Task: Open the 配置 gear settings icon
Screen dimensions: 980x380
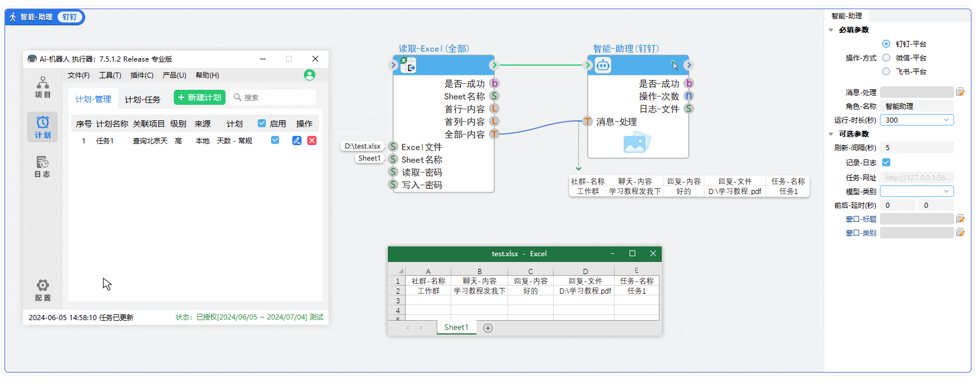Action: pos(43,290)
